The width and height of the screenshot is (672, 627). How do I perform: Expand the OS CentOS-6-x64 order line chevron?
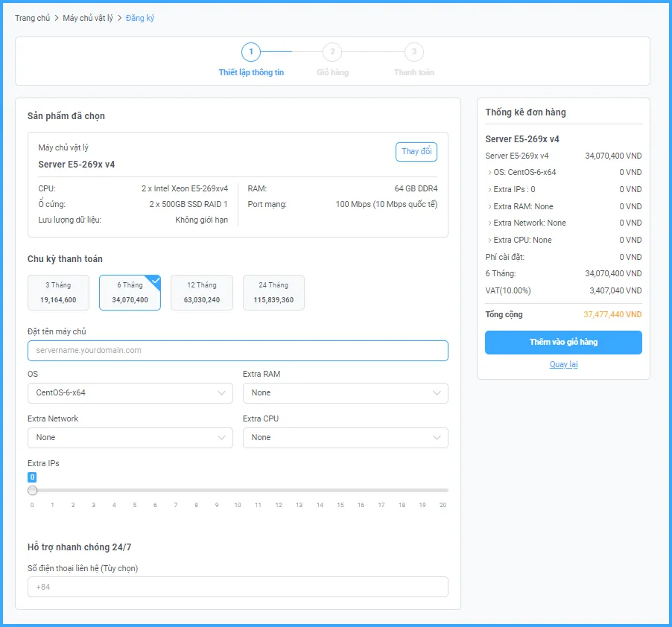point(489,173)
